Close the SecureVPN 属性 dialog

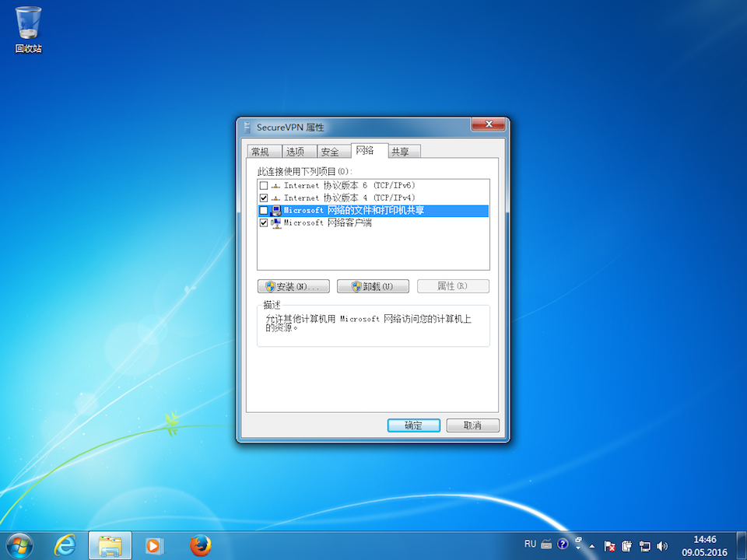[489, 124]
